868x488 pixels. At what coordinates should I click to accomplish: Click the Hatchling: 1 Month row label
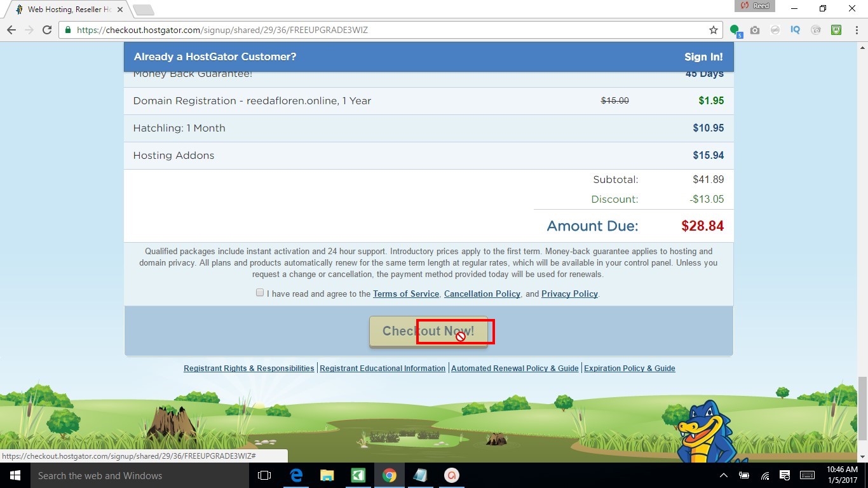pos(179,128)
